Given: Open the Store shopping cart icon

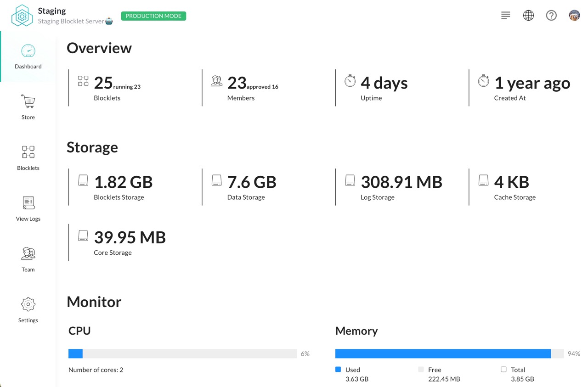Looking at the screenshot, I should pos(28,101).
